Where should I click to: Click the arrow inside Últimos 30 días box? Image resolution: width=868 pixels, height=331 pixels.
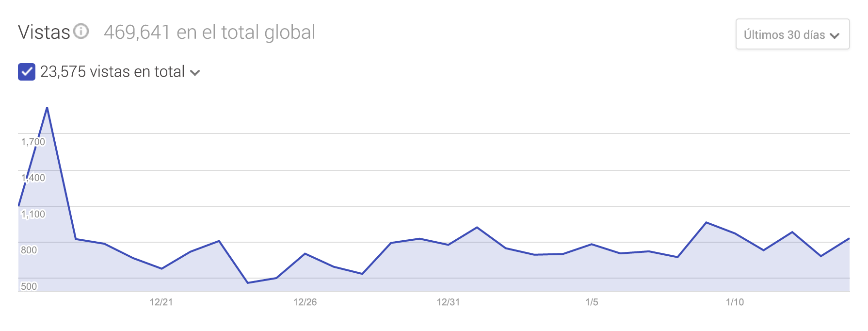835,35
